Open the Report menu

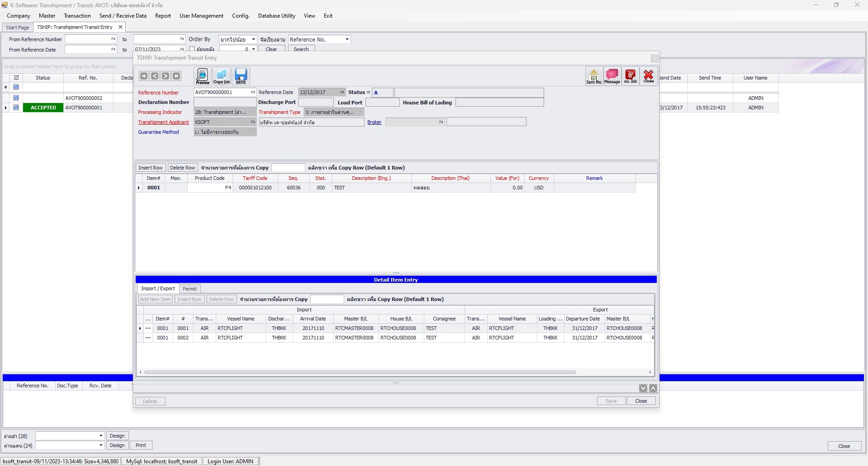point(162,15)
